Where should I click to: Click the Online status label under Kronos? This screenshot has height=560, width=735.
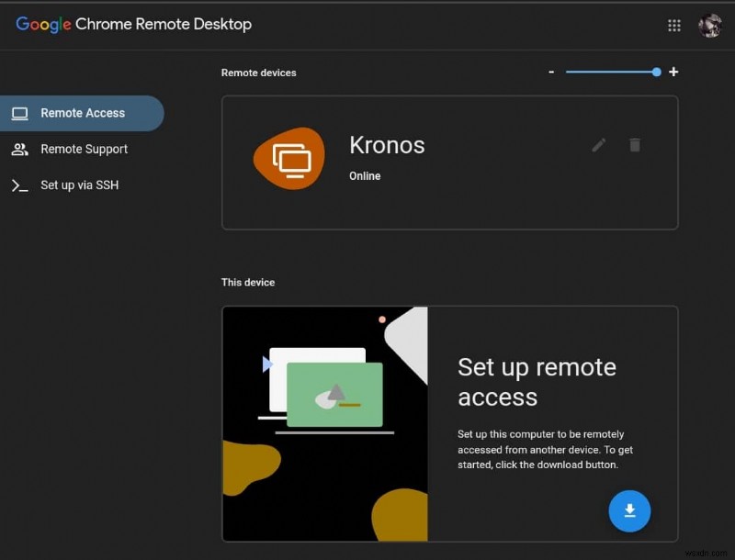click(365, 175)
